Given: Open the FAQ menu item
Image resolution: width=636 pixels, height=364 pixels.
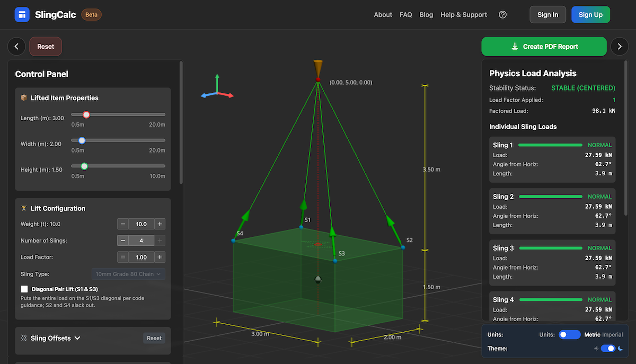Looking at the screenshot, I should click(405, 14).
